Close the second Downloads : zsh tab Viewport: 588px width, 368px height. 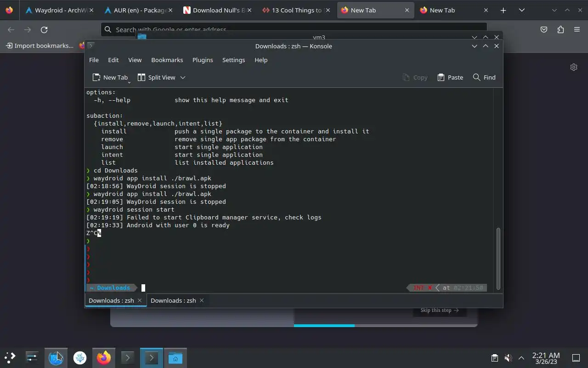click(x=201, y=300)
